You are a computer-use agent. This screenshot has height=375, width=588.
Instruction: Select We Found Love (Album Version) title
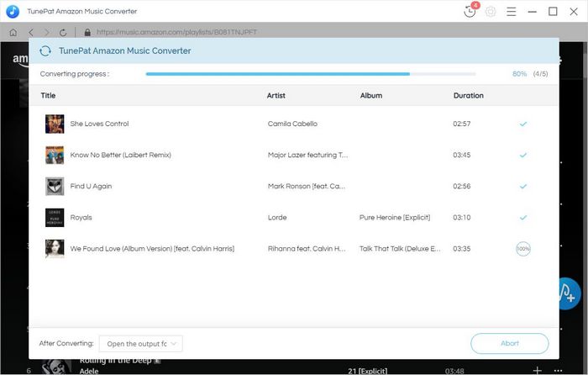tap(152, 249)
